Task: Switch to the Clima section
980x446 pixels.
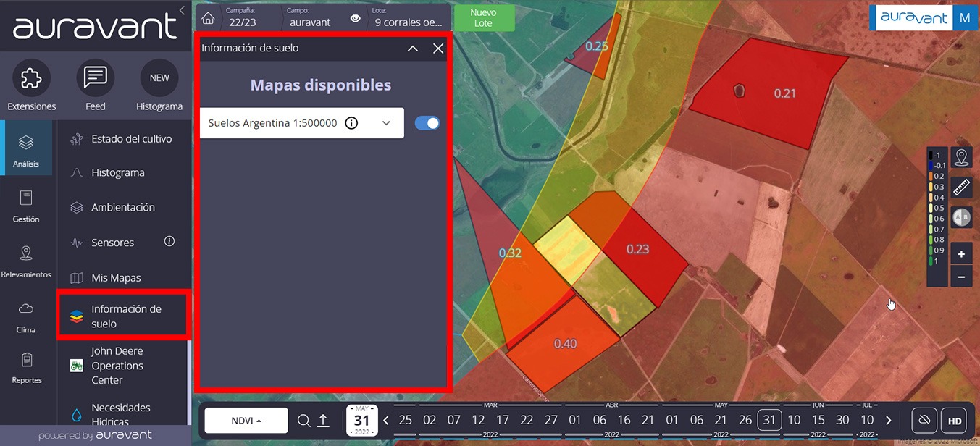Action: click(26, 317)
